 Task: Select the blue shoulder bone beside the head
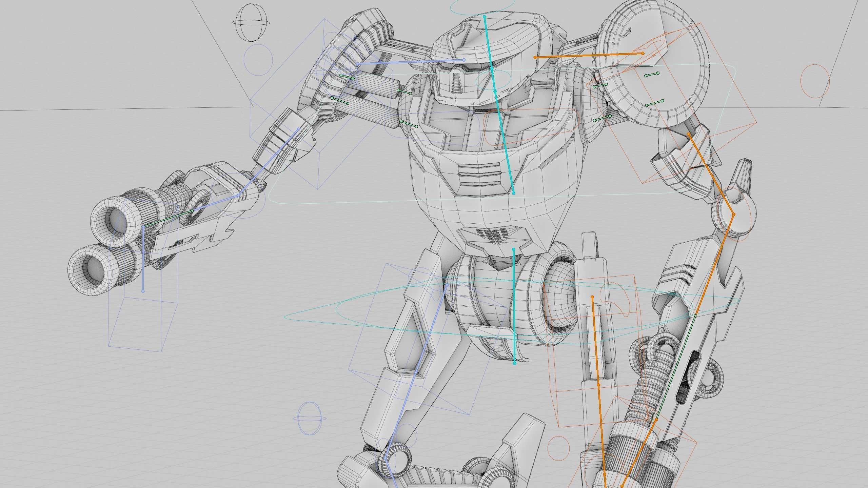[410, 62]
